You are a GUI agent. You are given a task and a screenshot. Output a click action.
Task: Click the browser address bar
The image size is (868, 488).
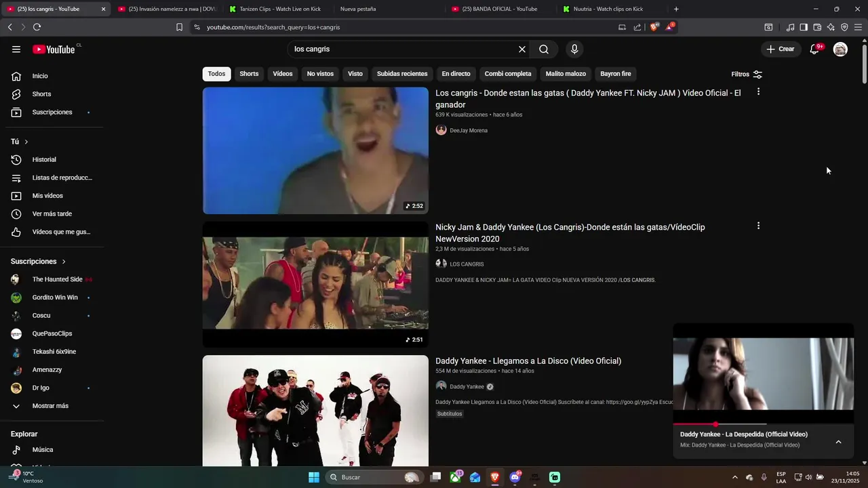[x=407, y=27]
